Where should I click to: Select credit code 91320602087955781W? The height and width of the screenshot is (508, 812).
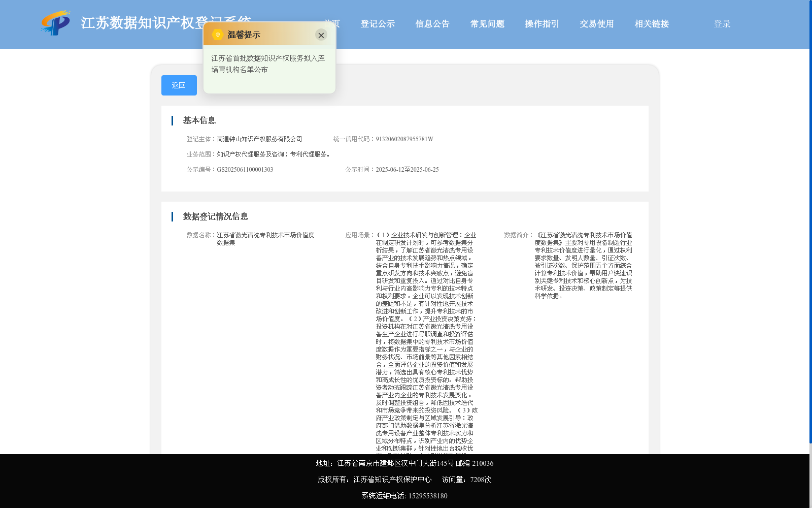pyautogui.click(x=404, y=139)
